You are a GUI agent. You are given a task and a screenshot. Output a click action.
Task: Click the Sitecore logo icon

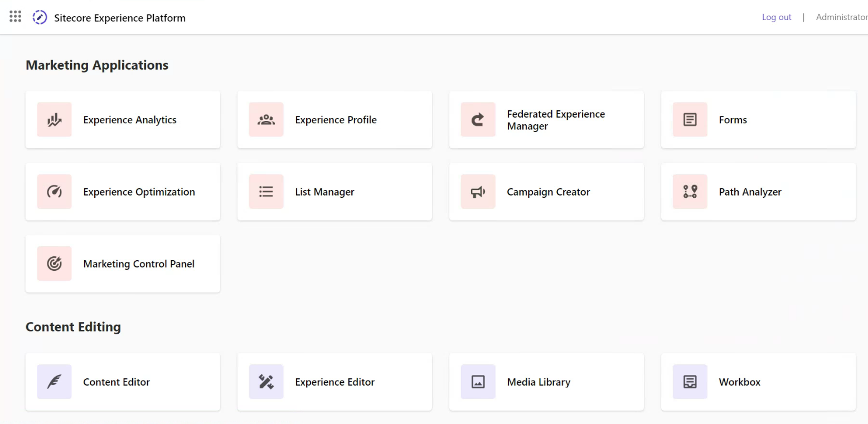tap(40, 17)
